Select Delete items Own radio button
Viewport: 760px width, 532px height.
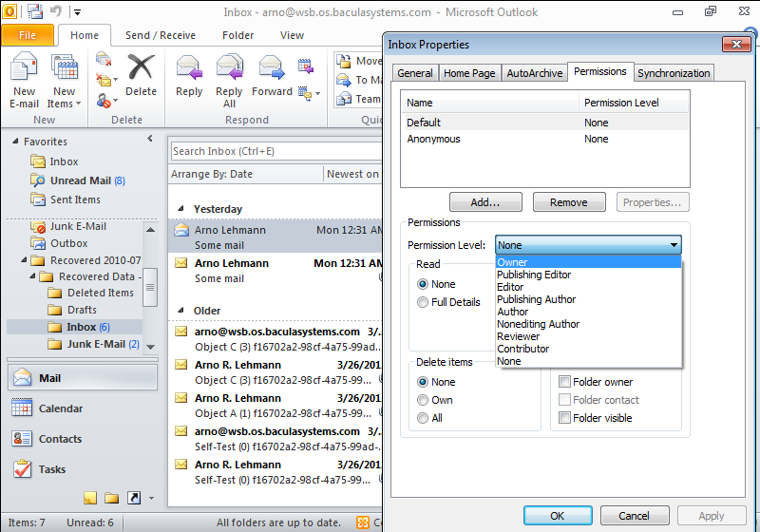click(x=423, y=400)
